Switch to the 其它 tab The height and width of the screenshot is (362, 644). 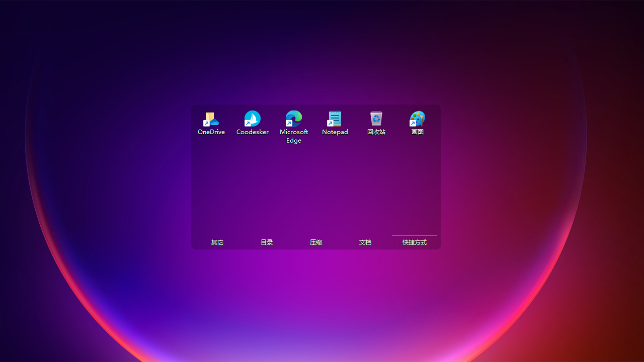click(x=217, y=242)
